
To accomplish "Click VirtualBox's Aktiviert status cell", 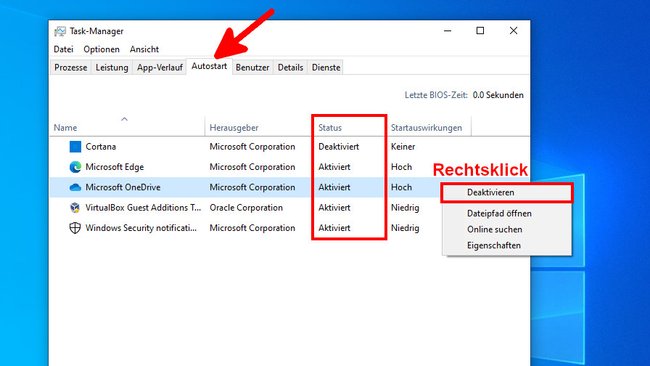I will point(334,208).
